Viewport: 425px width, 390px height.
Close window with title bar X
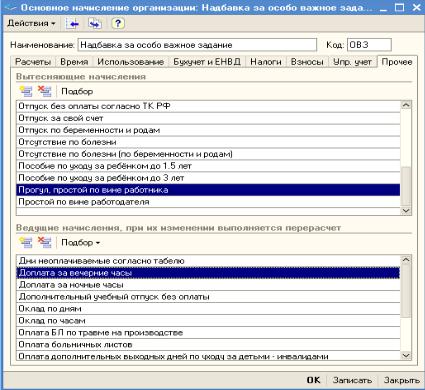pyautogui.click(x=416, y=7)
